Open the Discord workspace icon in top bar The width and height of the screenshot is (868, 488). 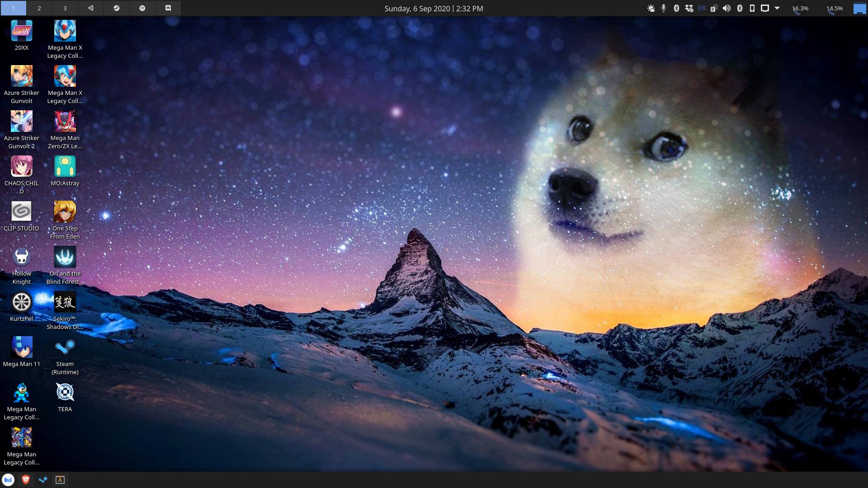point(168,8)
